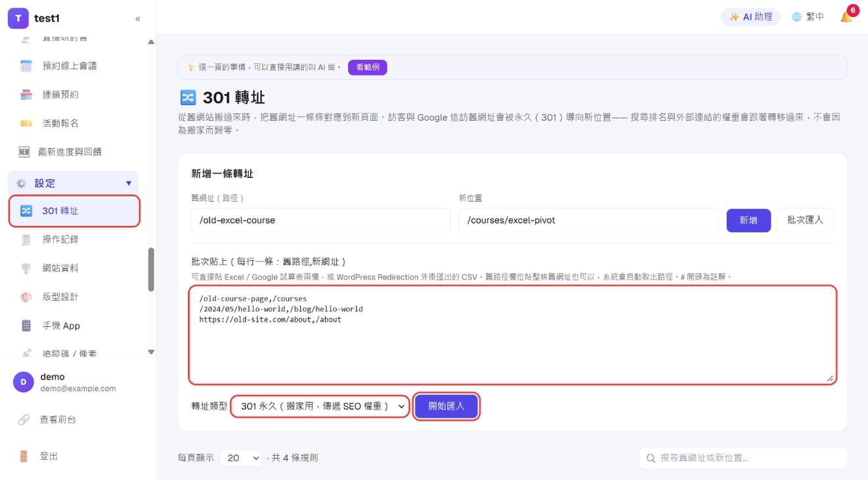868x480 pixels.
Task: Click the 開始匯入 button
Action: point(446,406)
